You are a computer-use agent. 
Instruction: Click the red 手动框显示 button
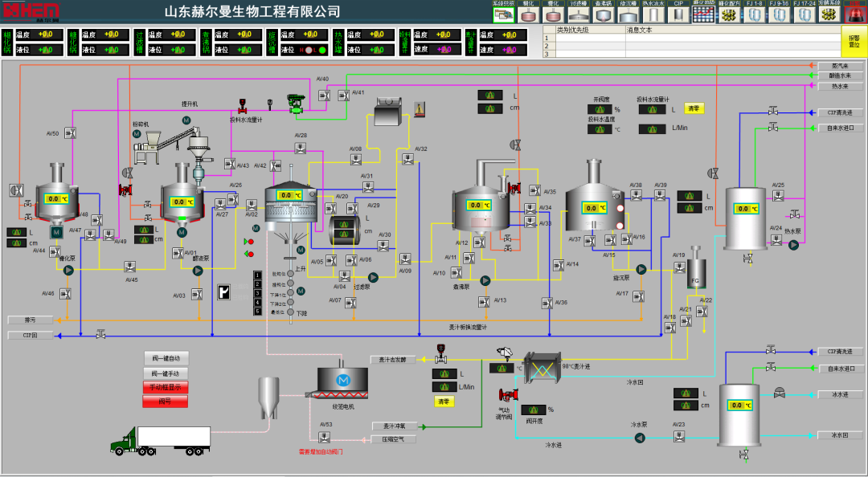166,387
